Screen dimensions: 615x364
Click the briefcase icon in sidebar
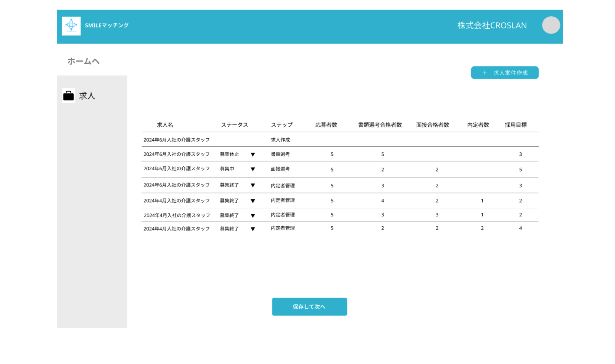[68, 96]
